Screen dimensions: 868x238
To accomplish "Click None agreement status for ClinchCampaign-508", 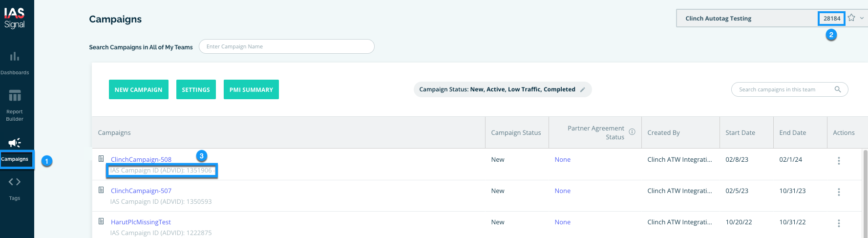I will coord(563,159).
